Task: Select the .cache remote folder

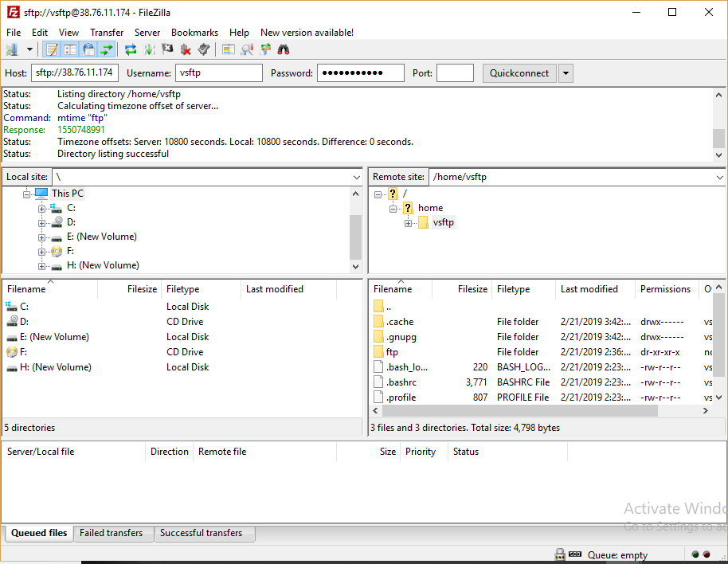Action: pos(400,322)
